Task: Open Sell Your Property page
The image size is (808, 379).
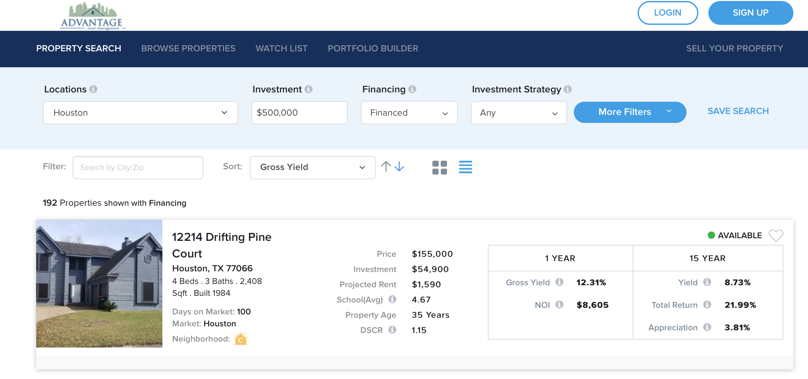Action: (734, 48)
